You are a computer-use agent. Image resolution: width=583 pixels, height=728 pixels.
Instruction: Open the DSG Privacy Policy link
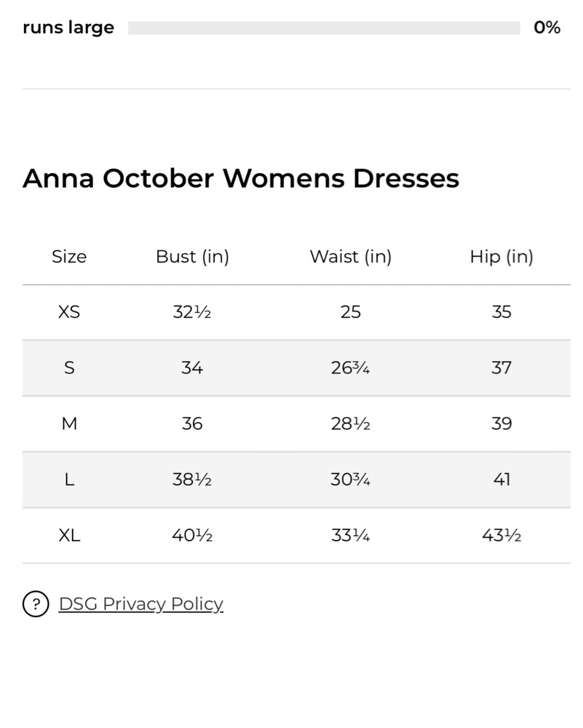[141, 604]
